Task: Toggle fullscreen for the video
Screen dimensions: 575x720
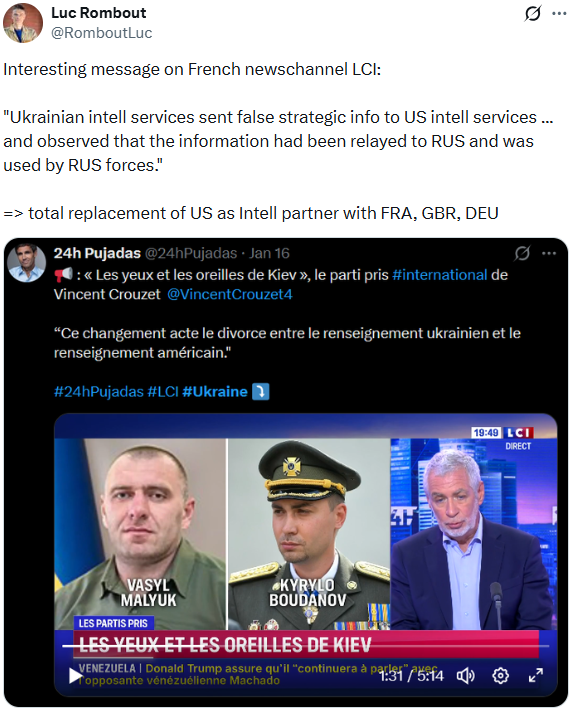Action: point(536,675)
